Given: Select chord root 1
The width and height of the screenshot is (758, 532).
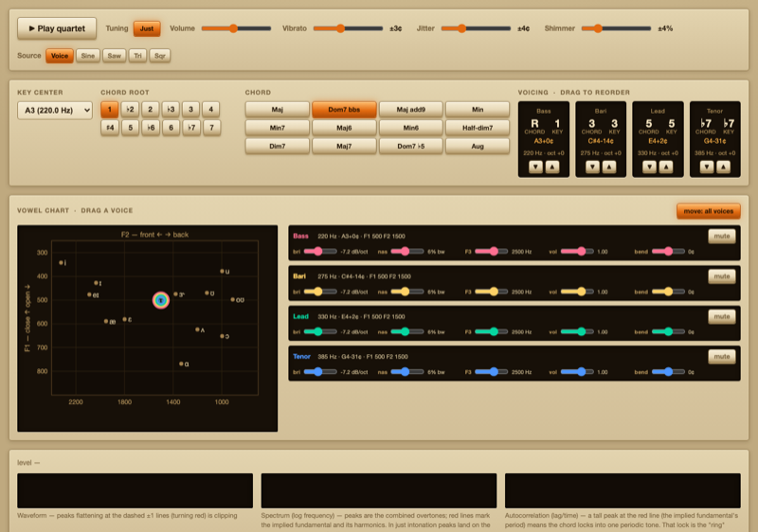Looking at the screenshot, I should [x=110, y=109].
